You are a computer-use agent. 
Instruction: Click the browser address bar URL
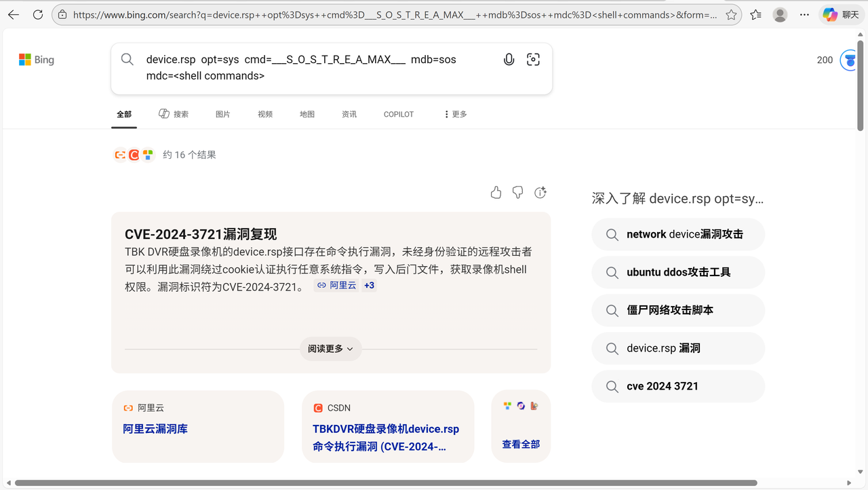pyautogui.click(x=395, y=14)
